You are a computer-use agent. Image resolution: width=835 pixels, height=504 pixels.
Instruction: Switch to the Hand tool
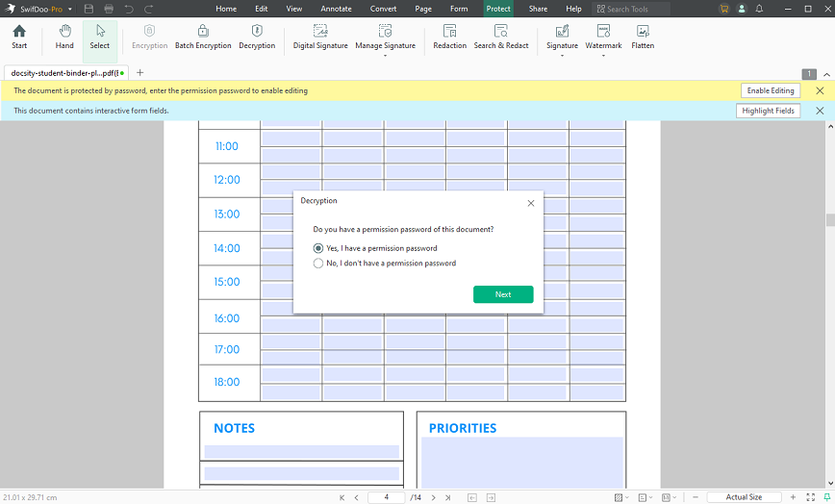pos(64,38)
